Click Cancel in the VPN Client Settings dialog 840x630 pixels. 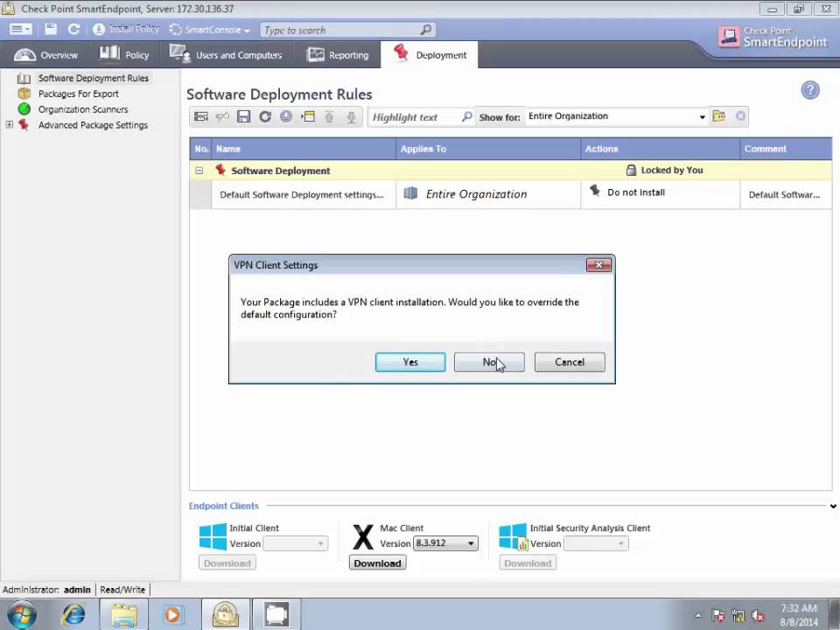(x=570, y=362)
